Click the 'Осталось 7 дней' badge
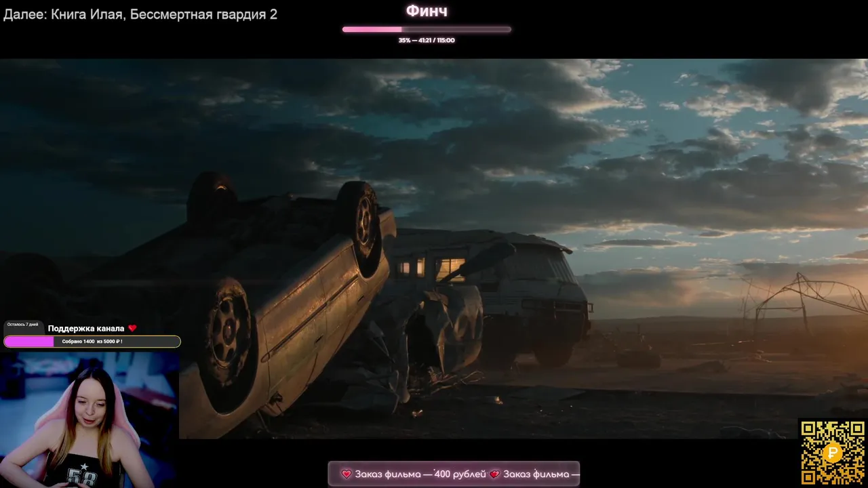The width and height of the screenshot is (868, 488). [23, 325]
